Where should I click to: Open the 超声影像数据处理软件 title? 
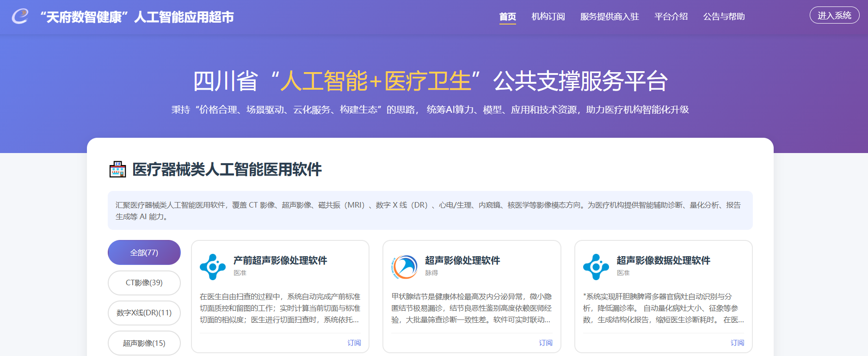[x=664, y=260]
